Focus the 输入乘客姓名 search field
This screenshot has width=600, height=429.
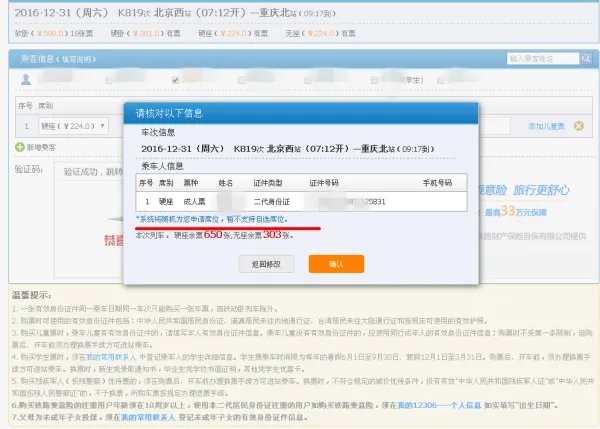(x=543, y=59)
